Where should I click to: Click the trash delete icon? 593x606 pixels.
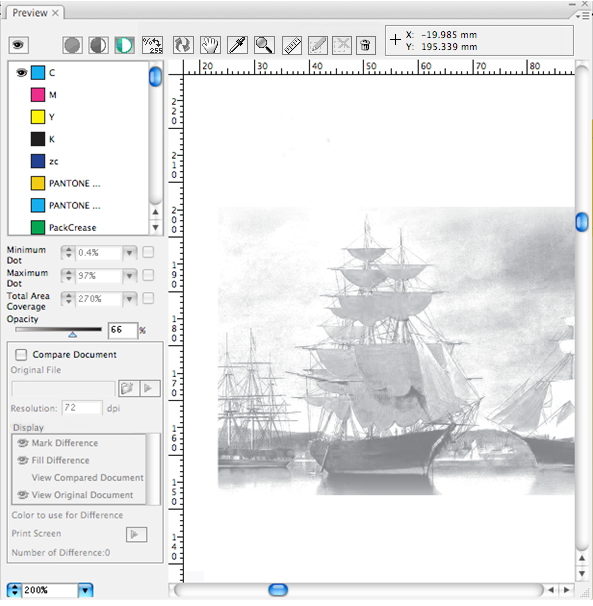coord(365,45)
